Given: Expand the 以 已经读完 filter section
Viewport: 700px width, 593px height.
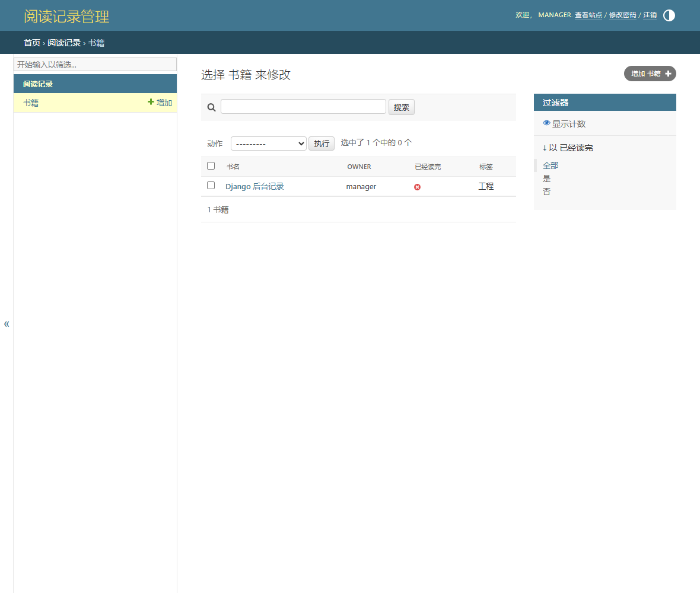Looking at the screenshot, I should click(x=567, y=148).
